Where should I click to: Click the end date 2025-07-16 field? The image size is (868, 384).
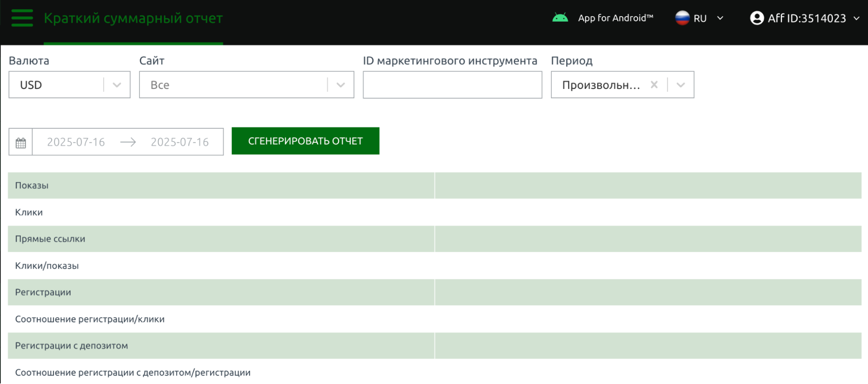(180, 142)
